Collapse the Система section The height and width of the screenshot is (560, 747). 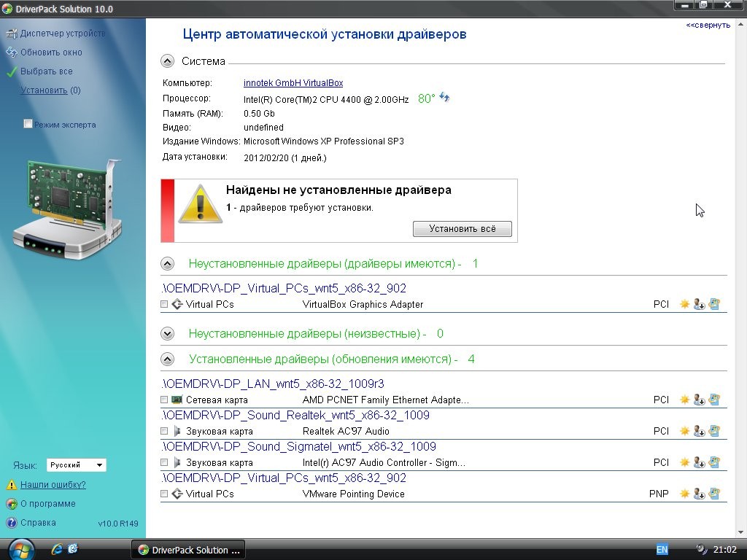tap(167, 61)
